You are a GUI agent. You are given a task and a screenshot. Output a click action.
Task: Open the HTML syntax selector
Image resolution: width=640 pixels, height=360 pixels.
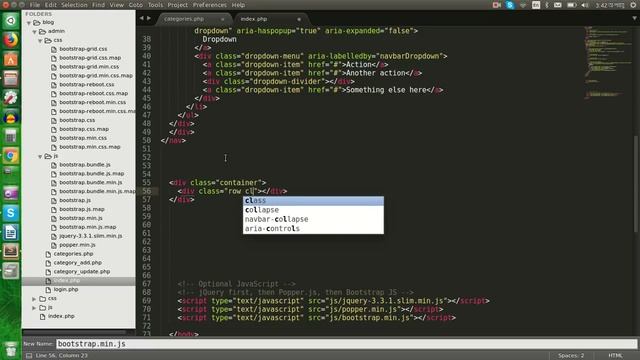click(615, 356)
